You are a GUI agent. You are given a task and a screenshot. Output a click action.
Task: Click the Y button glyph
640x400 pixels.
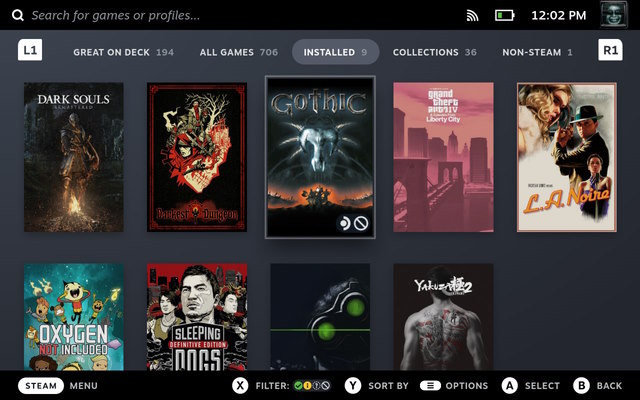[353, 386]
